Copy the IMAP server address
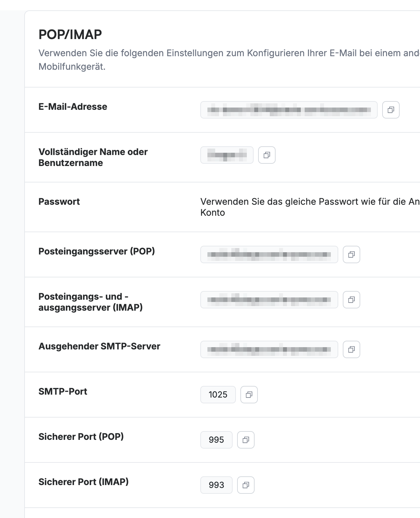Viewport: 420px width, 518px height. coord(352,300)
